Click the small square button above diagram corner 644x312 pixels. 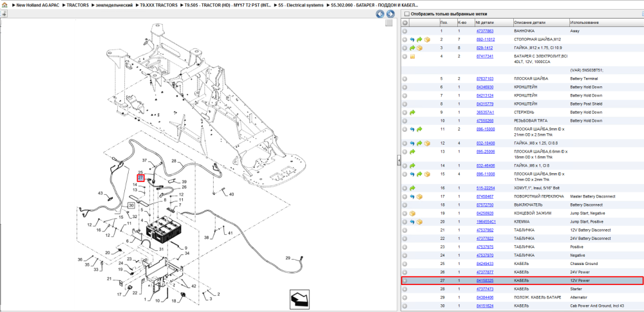[388, 23]
